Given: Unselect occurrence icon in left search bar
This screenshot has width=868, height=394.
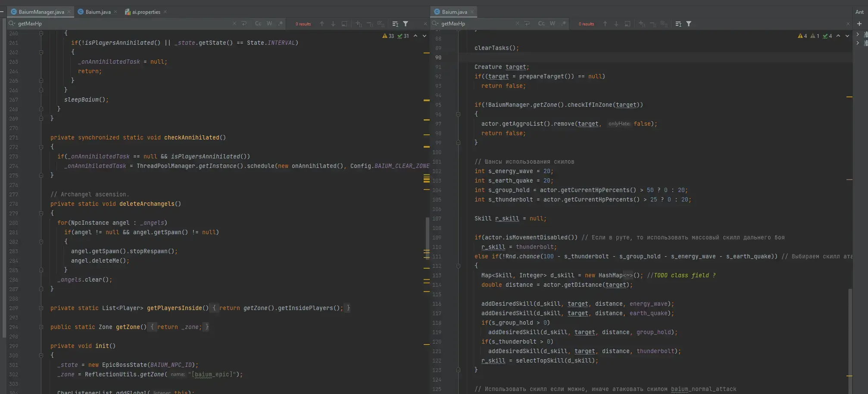Looking at the screenshot, I should (x=370, y=24).
